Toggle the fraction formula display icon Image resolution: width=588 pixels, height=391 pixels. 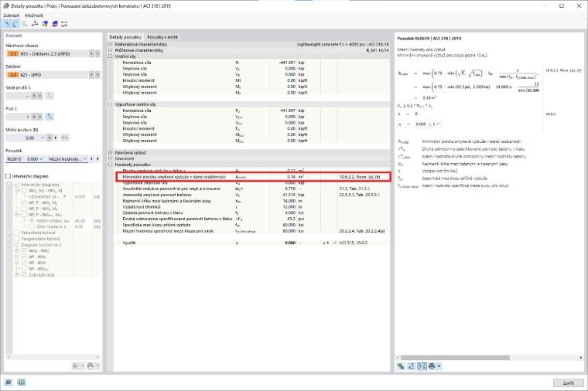pos(422,366)
